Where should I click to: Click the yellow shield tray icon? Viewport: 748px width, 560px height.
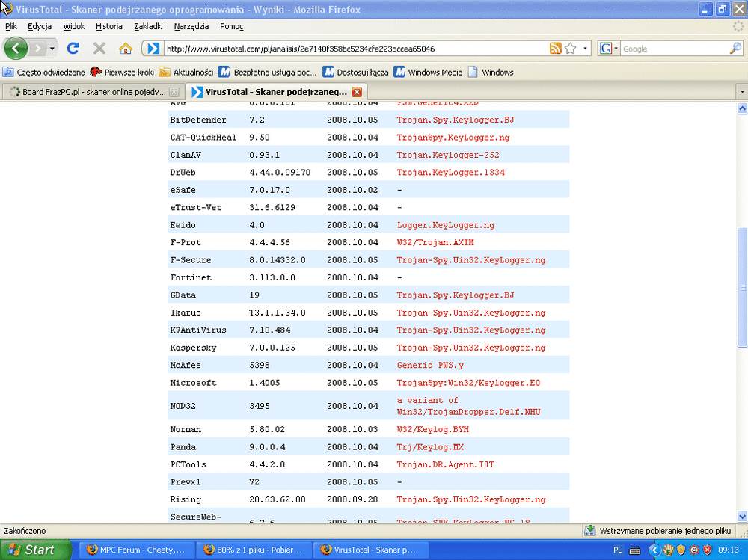(681, 550)
